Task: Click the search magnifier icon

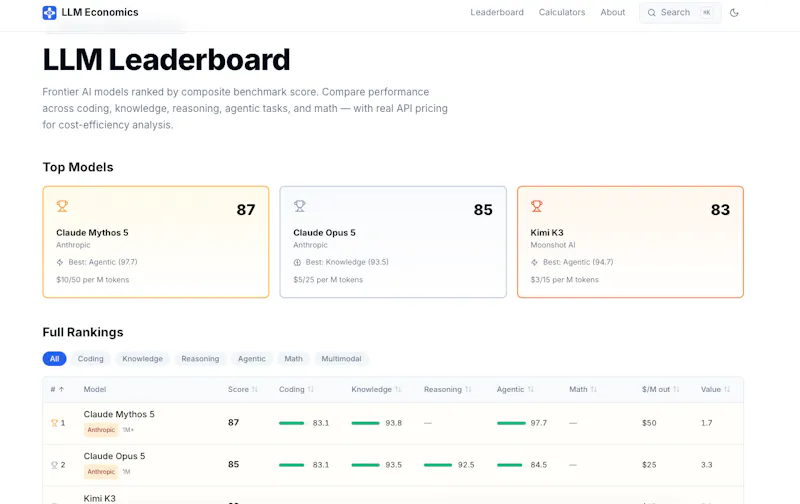Action: tap(652, 13)
